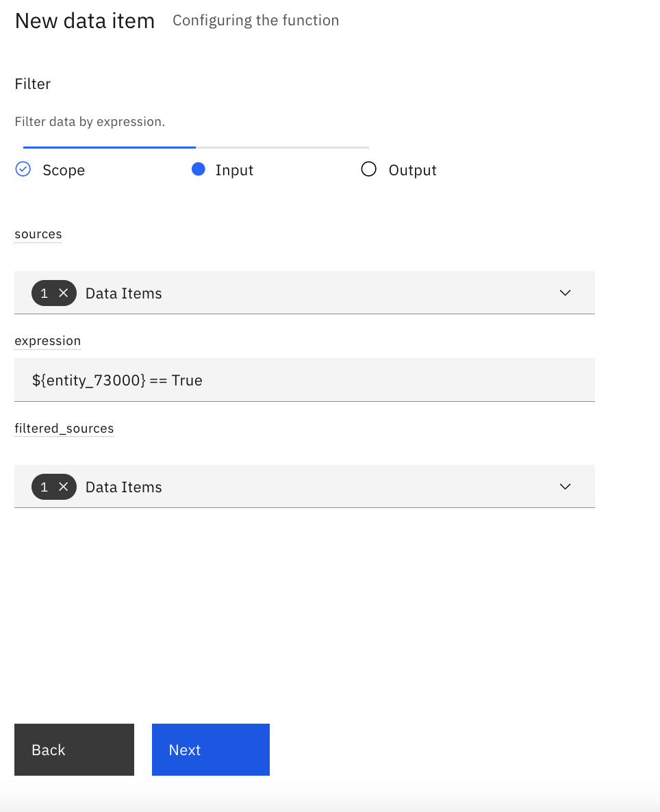Screen dimensions: 660x812
Task: Click the chevron in the sources dropdown
Action: click(x=566, y=292)
